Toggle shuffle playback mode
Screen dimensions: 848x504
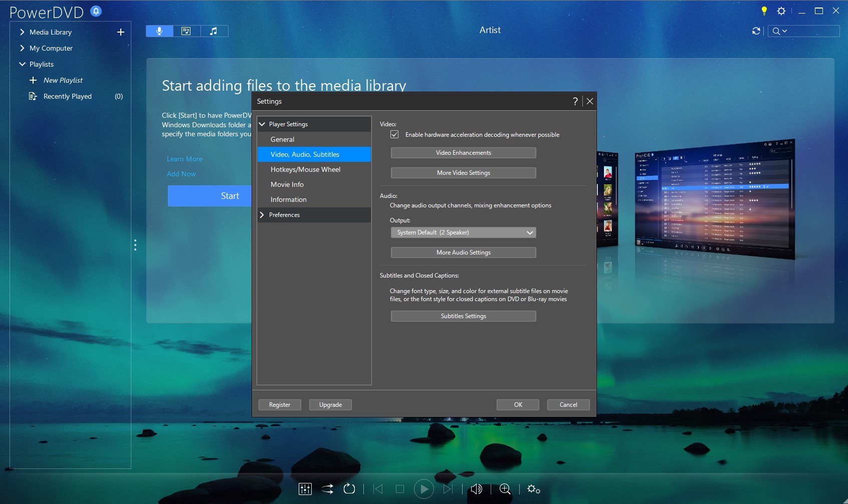(x=327, y=489)
